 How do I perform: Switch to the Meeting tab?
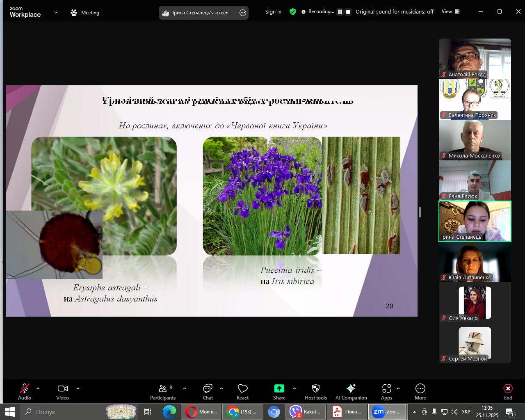[85, 13]
